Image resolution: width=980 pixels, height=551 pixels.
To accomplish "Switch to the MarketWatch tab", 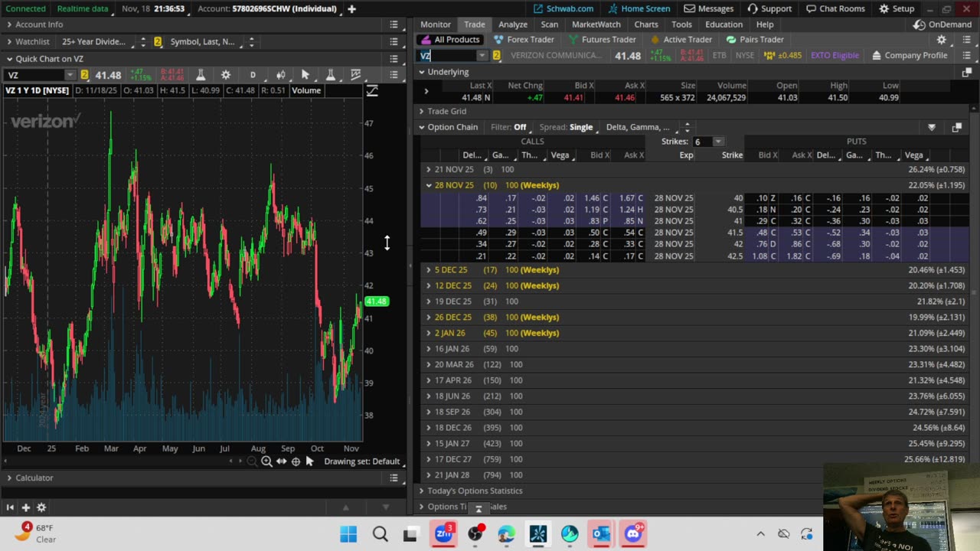I will pyautogui.click(x=596, y=24).
